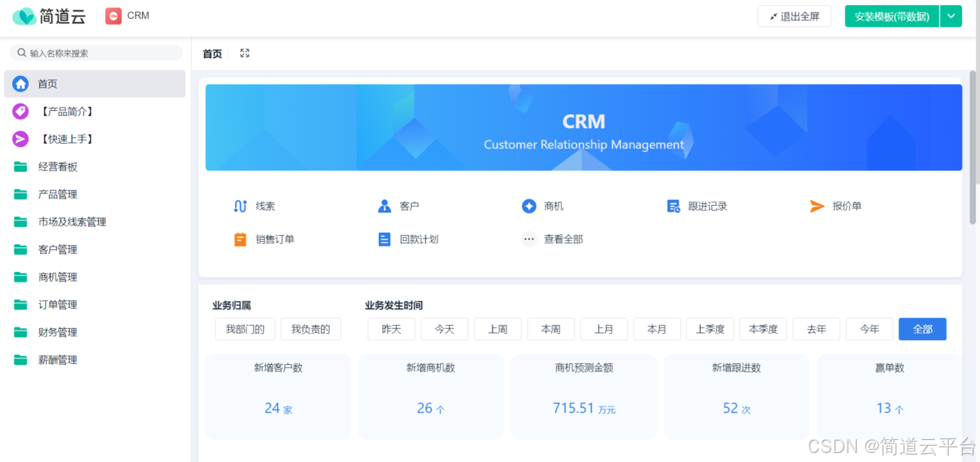Expand the 市场及线索管理 folder
Image resolution: width=980 pixels, height=462 pixels.
point(95,222)
